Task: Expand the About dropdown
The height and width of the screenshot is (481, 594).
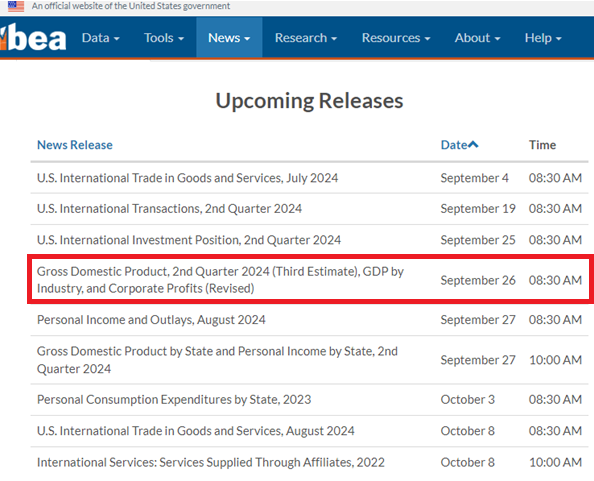Action: pos(477,37)
